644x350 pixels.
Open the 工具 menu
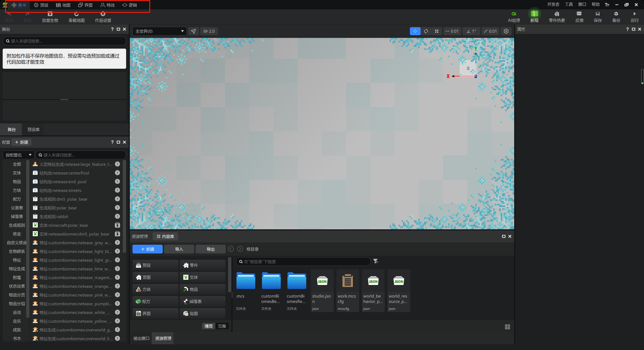click(569, 5)
